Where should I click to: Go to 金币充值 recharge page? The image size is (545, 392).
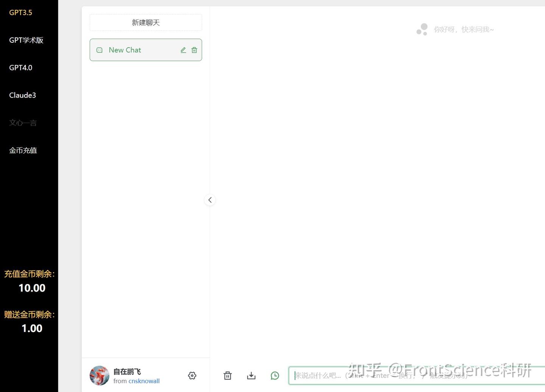tap(23, 150)
